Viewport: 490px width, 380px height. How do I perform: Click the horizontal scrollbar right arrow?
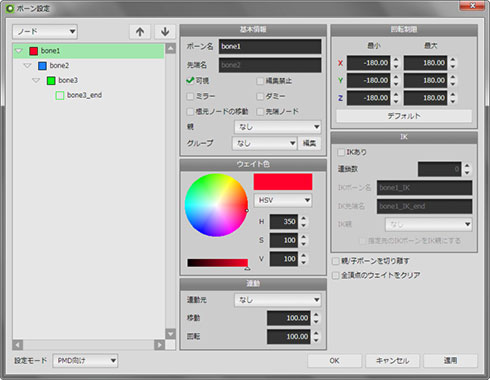click(x=160, y=345)
